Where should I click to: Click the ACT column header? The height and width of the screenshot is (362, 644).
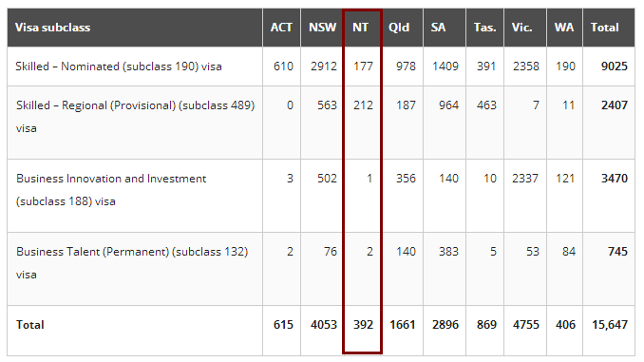point(281,28)
